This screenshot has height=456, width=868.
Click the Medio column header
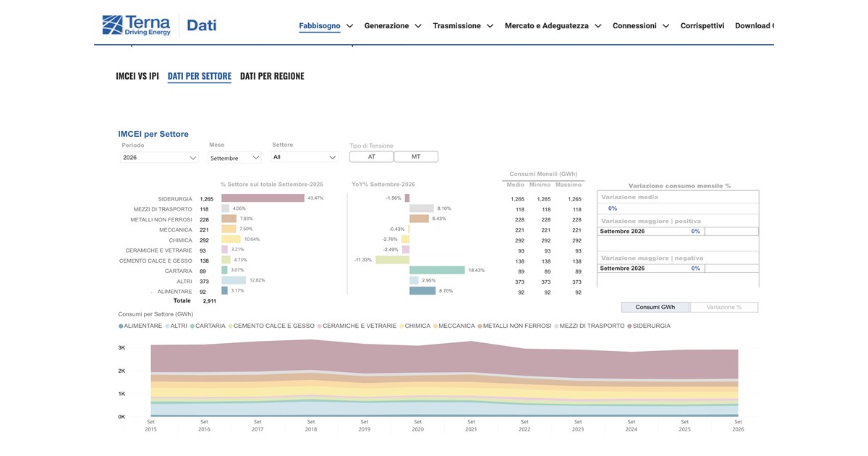(515, 185)
